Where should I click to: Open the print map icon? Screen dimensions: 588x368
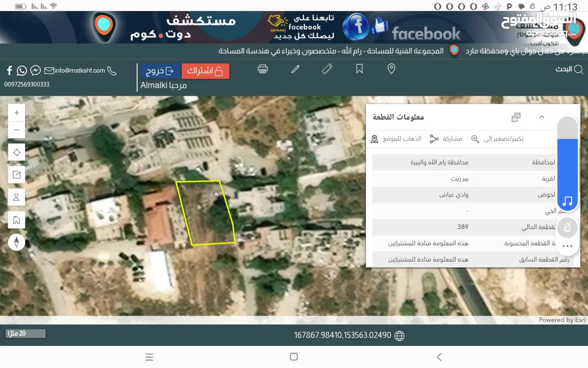coord(262,68)
